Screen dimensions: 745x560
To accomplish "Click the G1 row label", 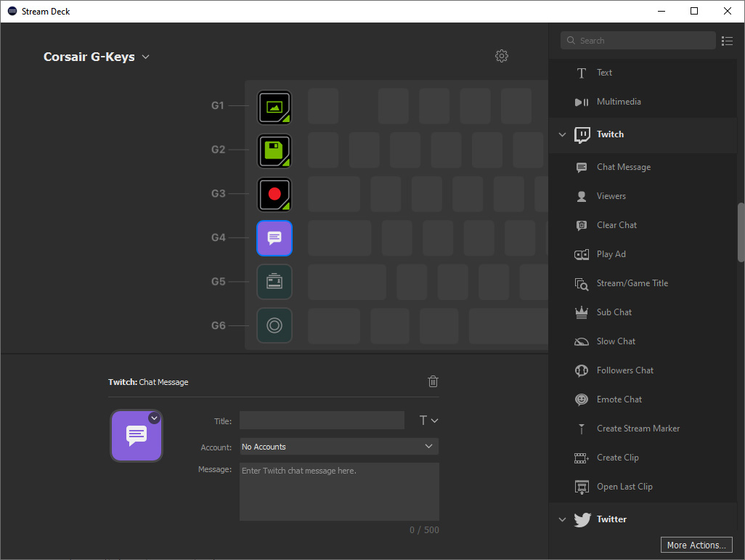I will click(x=217, y=105).
